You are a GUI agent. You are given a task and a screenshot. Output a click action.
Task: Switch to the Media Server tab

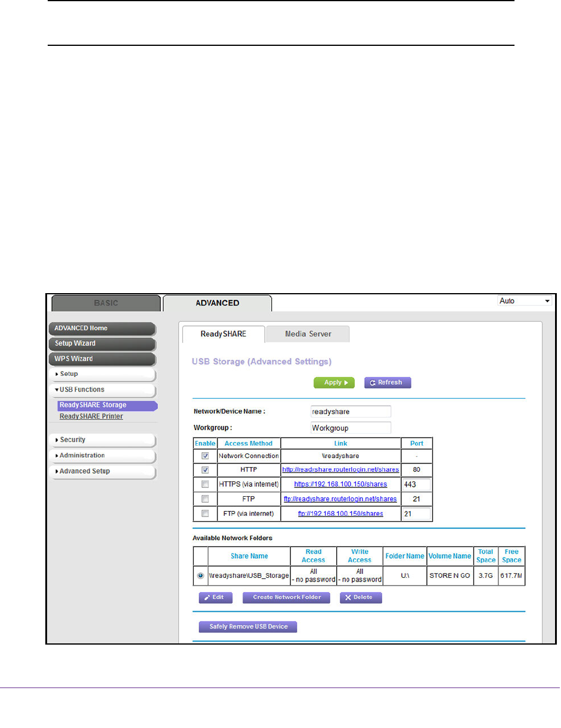[308, 334]
